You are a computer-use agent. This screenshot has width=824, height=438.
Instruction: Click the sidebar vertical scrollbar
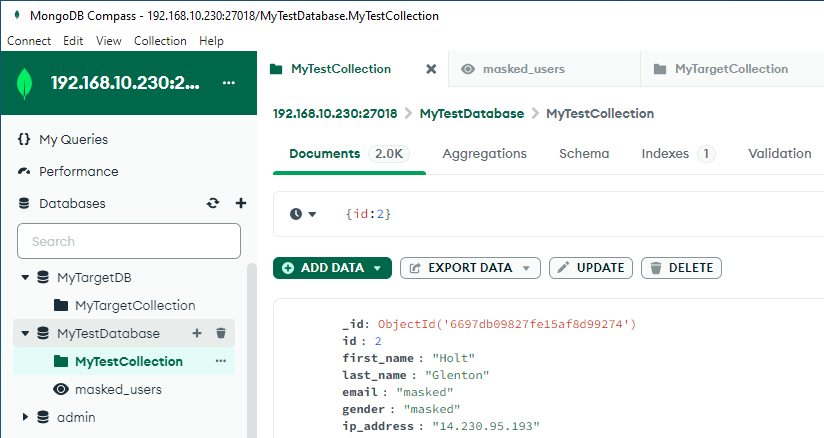(x=252, y=350)
